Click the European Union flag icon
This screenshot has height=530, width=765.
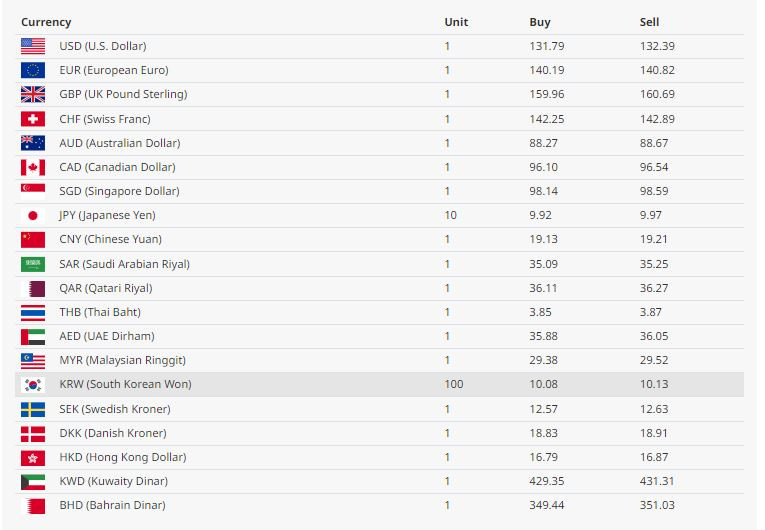(x=33, y=70)
